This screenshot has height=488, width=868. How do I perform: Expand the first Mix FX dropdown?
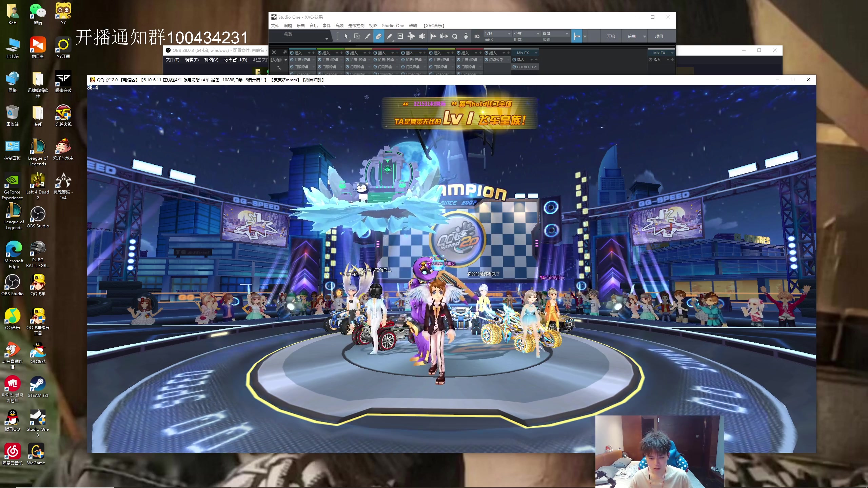pyautogui.click(x=536, y=53)
